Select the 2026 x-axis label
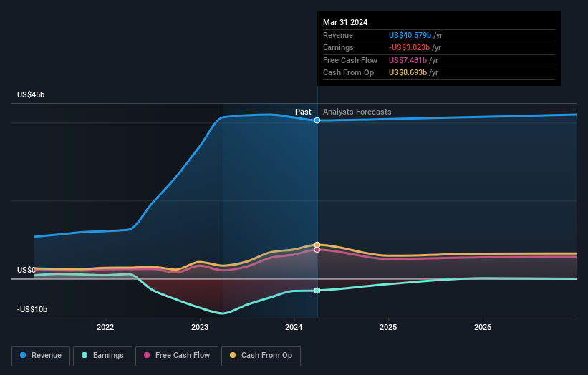 point(483,327)
